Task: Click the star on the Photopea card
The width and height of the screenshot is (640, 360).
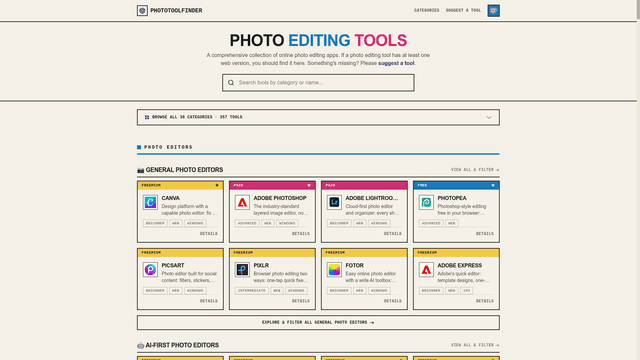Action: click(x=493, y=185)
